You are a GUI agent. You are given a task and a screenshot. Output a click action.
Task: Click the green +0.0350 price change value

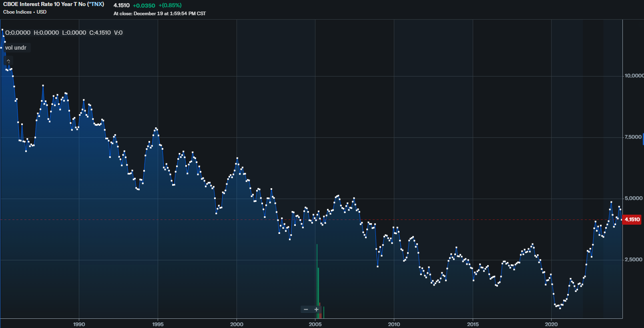coord(144,6)
